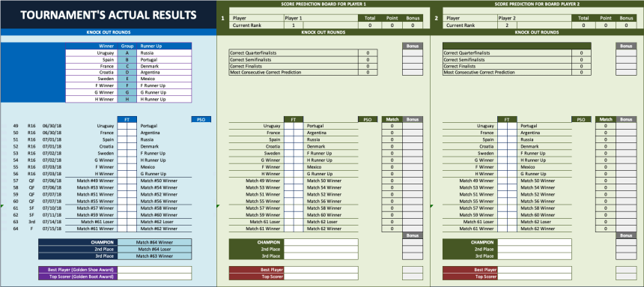The width and height of the screenshot is (644, 287).
Task: Select 'Score Prediction Board for Player 1' header
Action: pos(323,4)
